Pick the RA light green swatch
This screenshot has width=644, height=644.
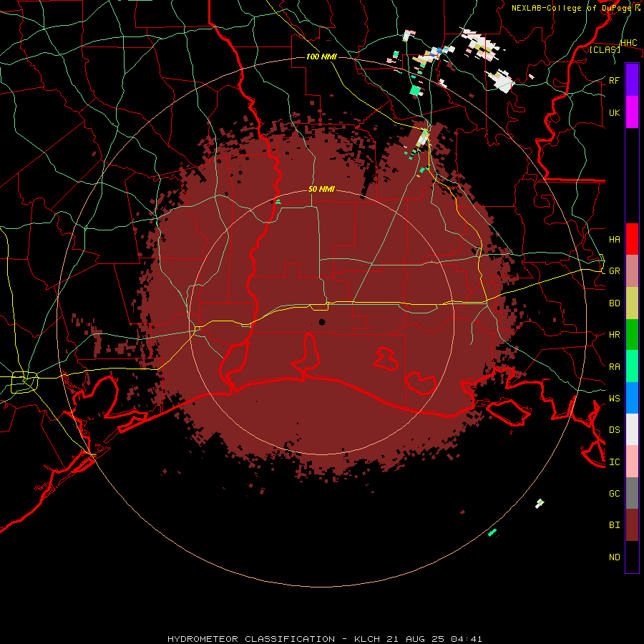click(632, 366)
